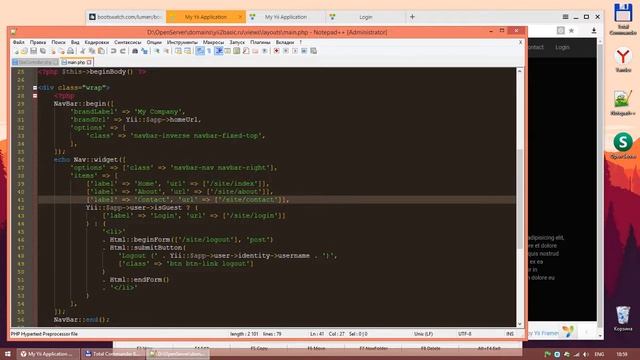The height and width of the screenshot is (360, 640).
Task: Click line 29 NavBar::begin([ text
Action: (84, 104)
